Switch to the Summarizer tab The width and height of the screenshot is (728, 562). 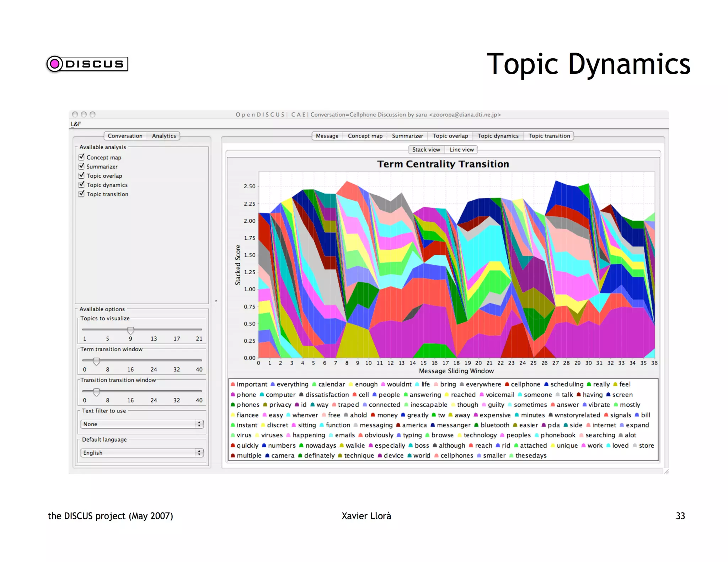(407, 136)
